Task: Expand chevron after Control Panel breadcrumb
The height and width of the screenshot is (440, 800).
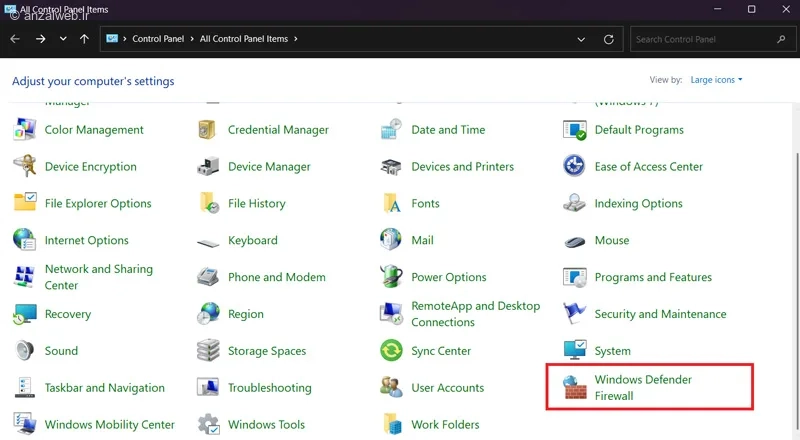Action: coord(192,39)
